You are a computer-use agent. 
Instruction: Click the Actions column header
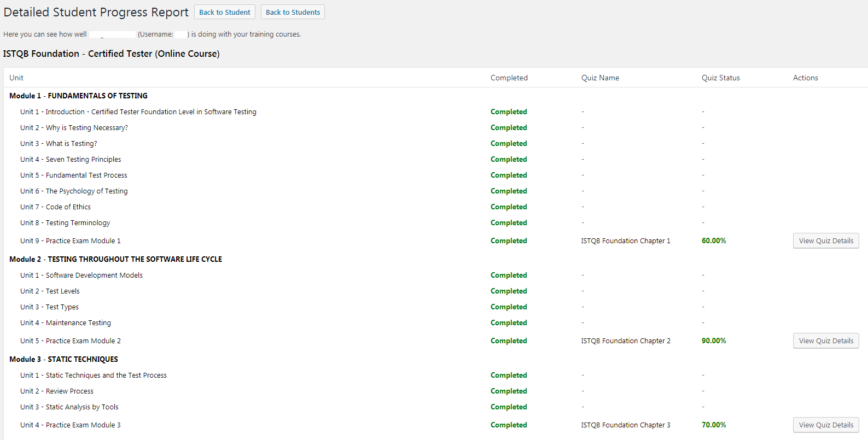click(x=806, y=78)
